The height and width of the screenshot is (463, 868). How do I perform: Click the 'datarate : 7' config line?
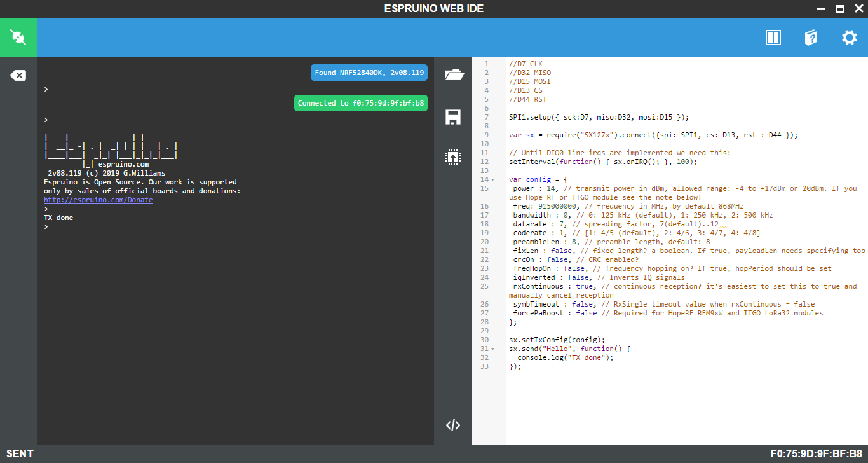coord(616,224)
